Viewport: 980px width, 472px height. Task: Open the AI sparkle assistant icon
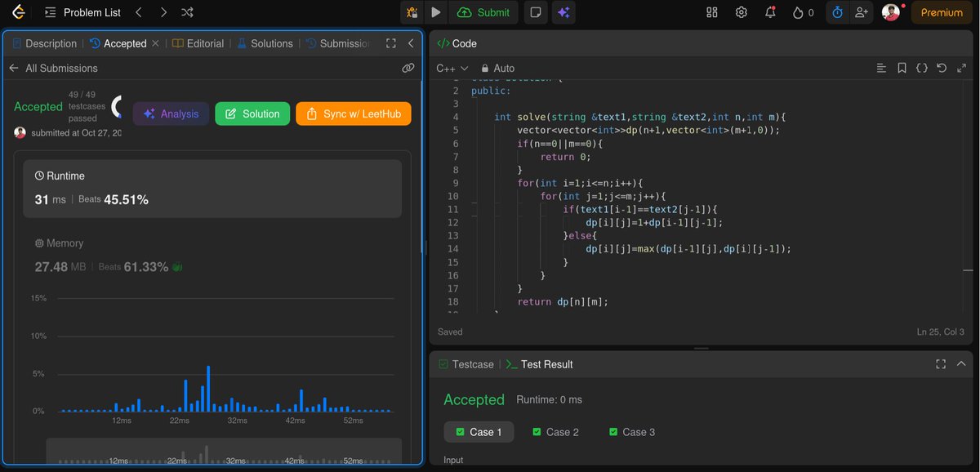point(563,12)
